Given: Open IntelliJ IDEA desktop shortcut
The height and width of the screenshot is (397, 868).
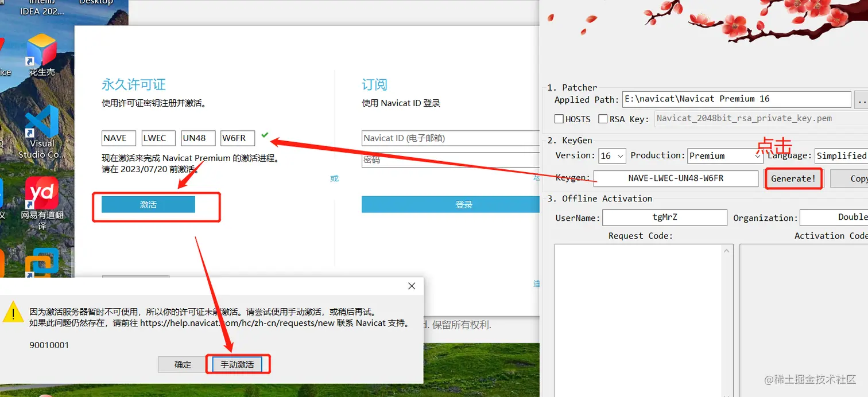Looking at the screenshot, I should 42,8.
